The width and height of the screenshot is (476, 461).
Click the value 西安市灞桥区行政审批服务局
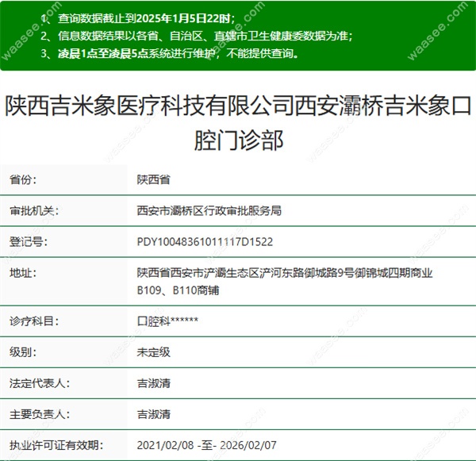click(x=209, y=211)
